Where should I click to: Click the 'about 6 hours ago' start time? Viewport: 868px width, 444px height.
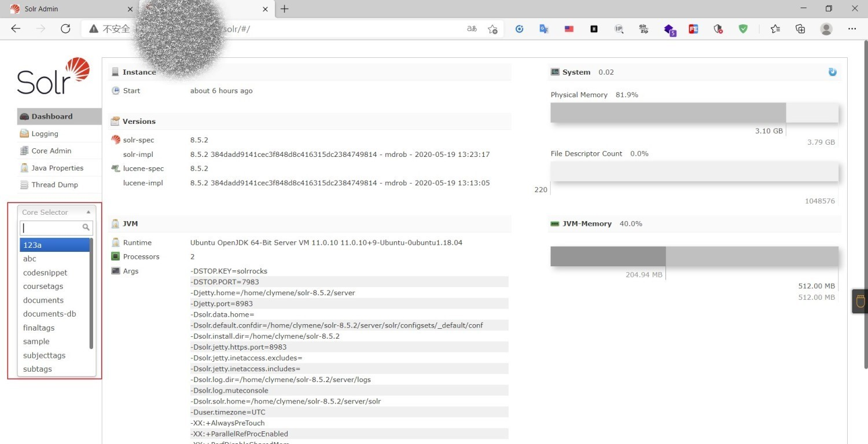[x=222, y=91]
